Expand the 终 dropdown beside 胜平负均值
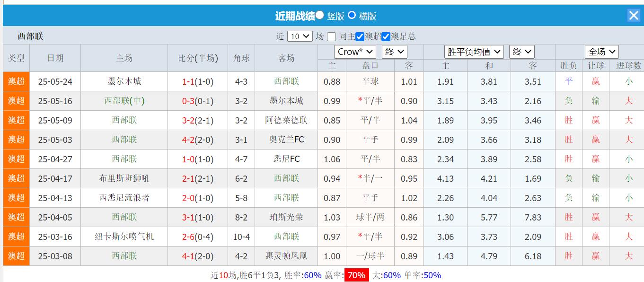This screenshot has width=644, height=282. 521,52
